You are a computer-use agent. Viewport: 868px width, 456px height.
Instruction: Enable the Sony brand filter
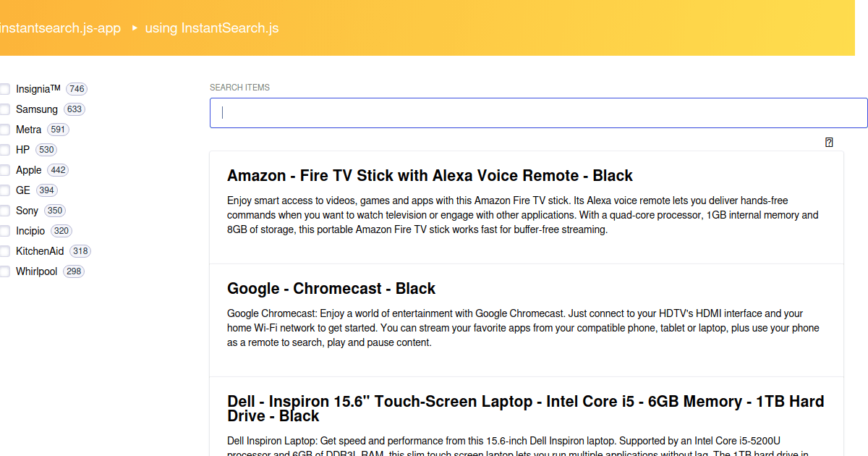[4, 210]
